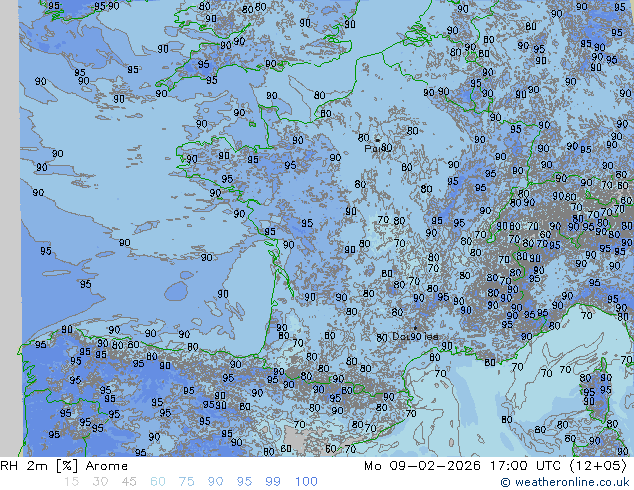Select legend value 30
The width and height of the screenshot is (634, 490).
tap(100, 482)
